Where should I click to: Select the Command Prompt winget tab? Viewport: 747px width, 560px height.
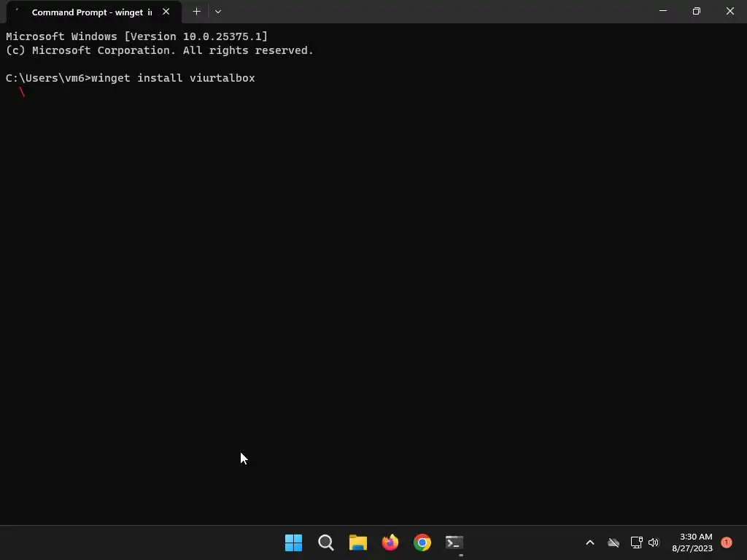click(93, 12)
